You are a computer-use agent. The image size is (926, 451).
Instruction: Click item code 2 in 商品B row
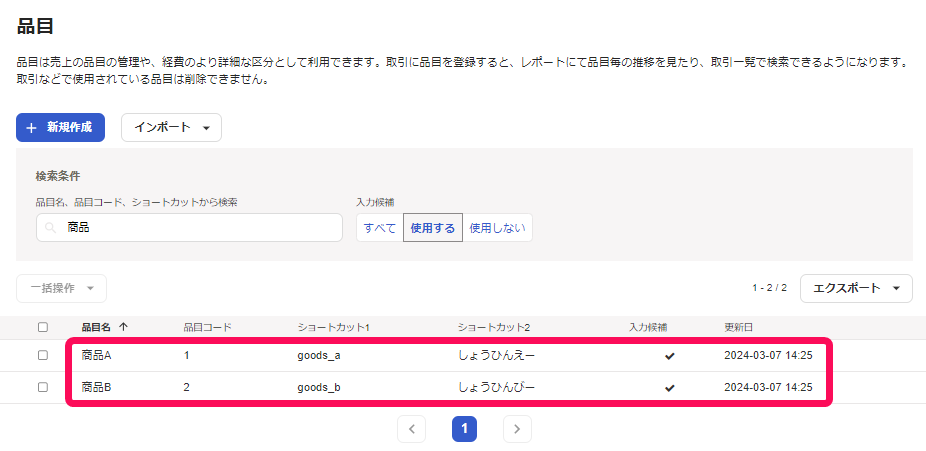(x=187, y=387)
